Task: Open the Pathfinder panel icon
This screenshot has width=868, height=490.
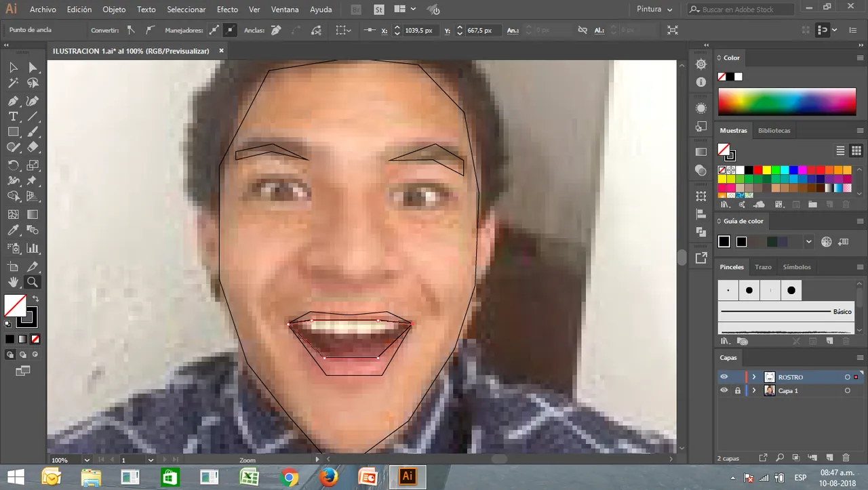Action: click(701, 232)
